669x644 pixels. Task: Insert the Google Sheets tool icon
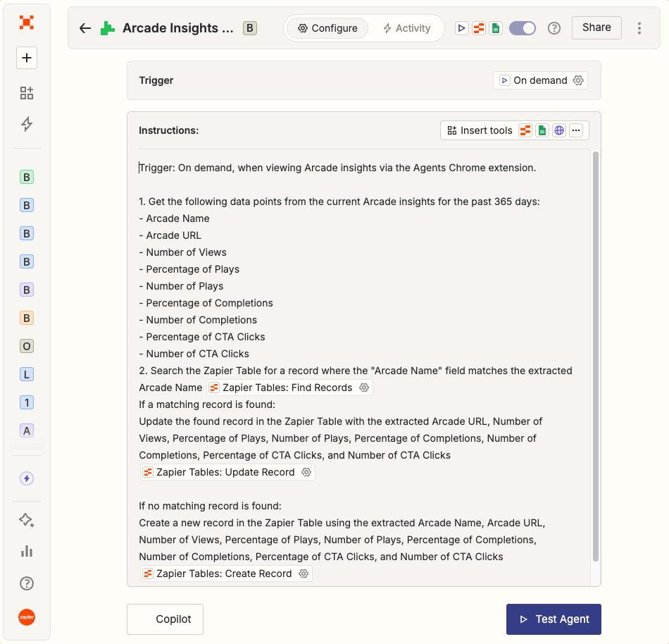[x=542, y=130]
